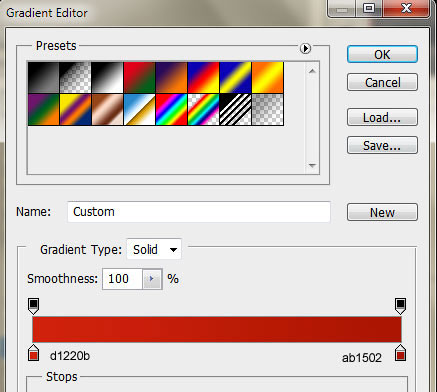Select the left color stop d1220b

click(x=33, y=354)
